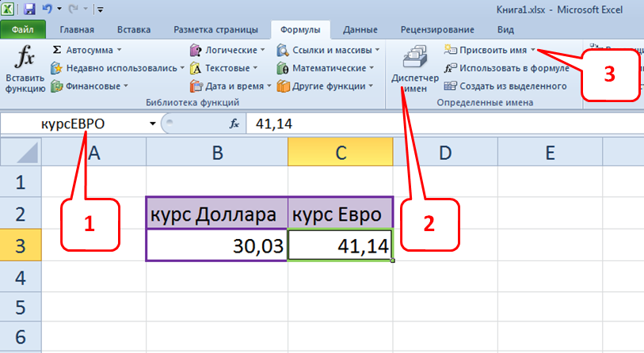Image resolution: width=644 pixels, height=353 pixels.
Task: Expand the Name Box dropdown arrow
Action: click(x=152, y=124)
